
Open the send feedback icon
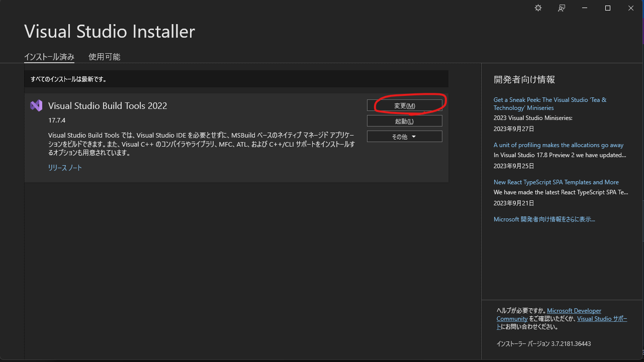coord(562,8)
